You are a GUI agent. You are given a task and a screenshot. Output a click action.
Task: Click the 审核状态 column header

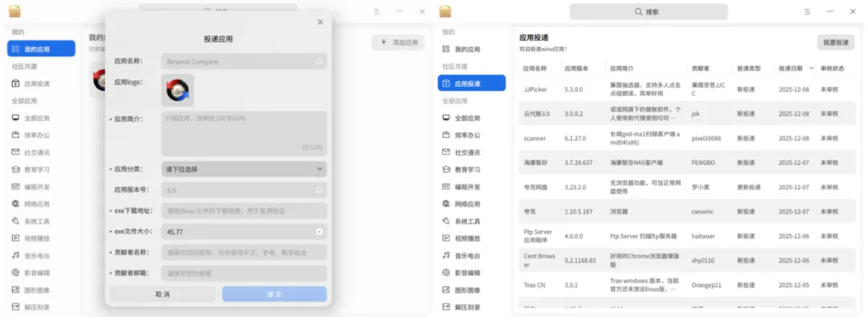[x=832, y=68]
